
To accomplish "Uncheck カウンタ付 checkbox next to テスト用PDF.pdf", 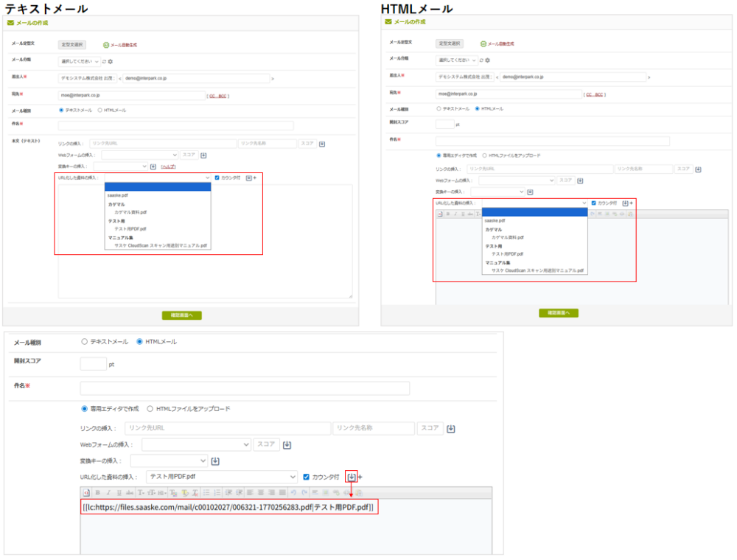I will [x=307, y=477].
